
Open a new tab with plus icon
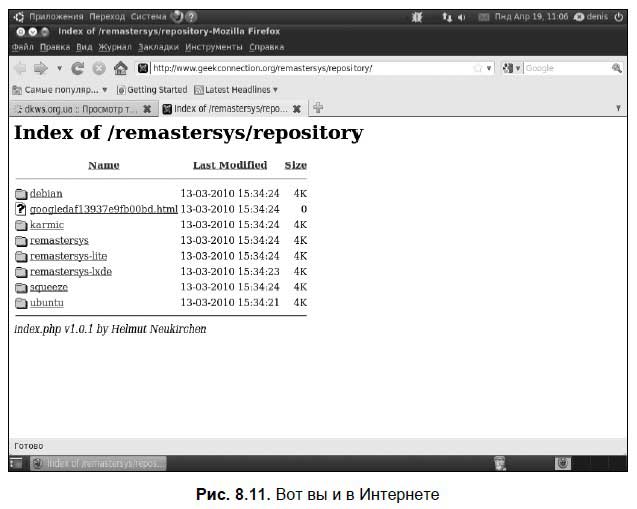pyautogui.click(x=318, y=108)
